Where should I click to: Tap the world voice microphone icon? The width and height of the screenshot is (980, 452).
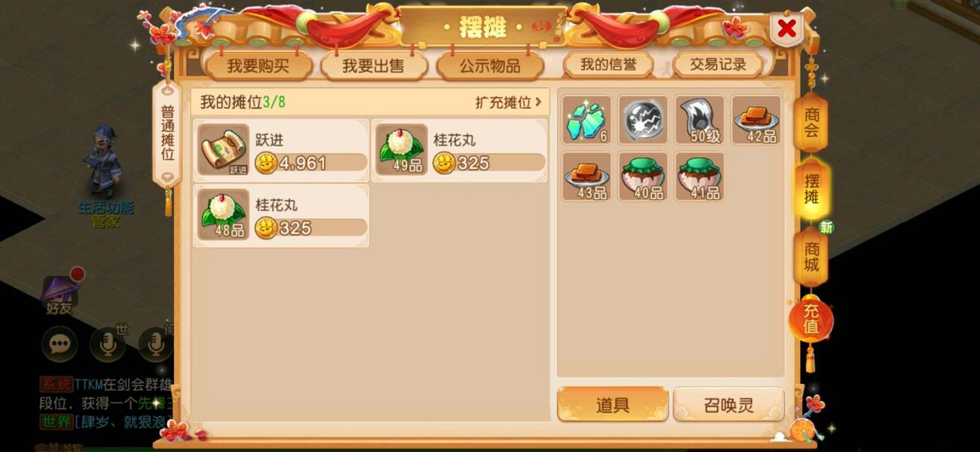click(x=108, y=345)
